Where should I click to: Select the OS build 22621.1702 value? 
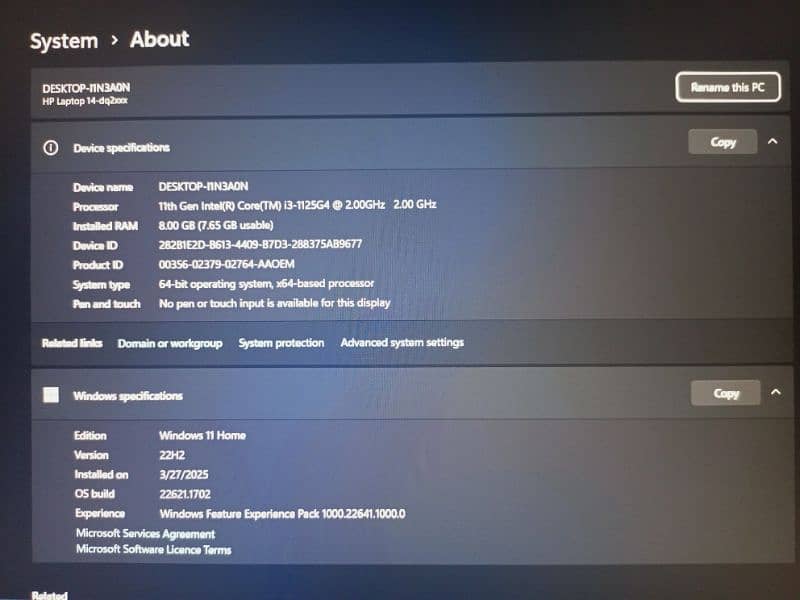pyautogui.click(x=185, y=494)
